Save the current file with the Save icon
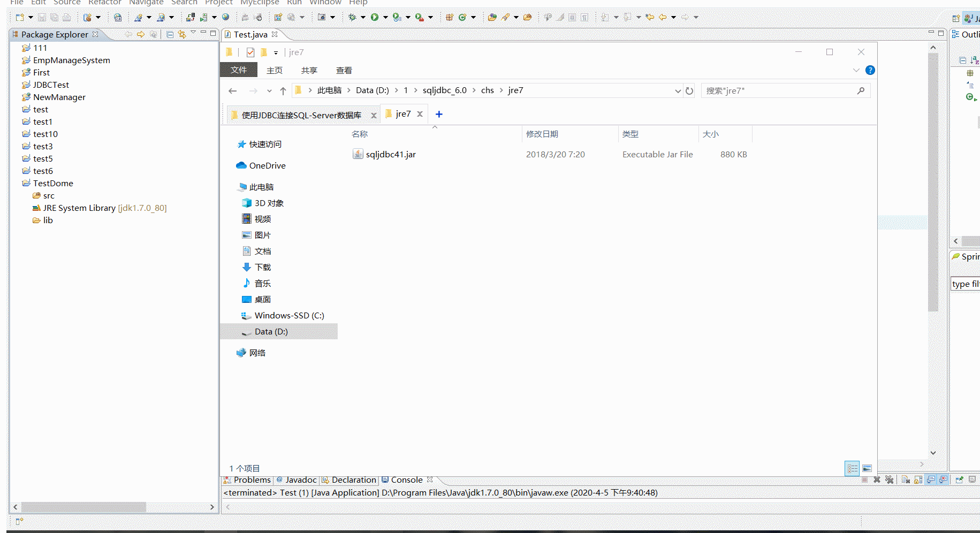Screen dimensions: 980x533 tap(42, 17)
